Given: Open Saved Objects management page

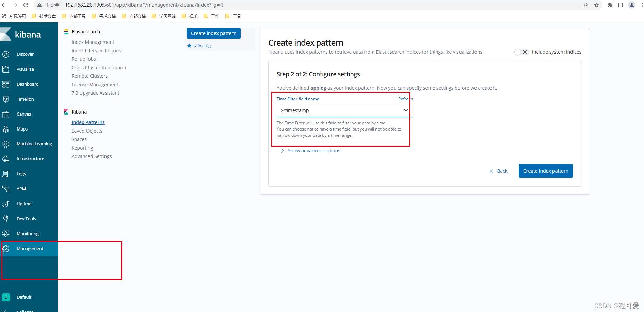Looking at the screenshot, I should point(87,131).
